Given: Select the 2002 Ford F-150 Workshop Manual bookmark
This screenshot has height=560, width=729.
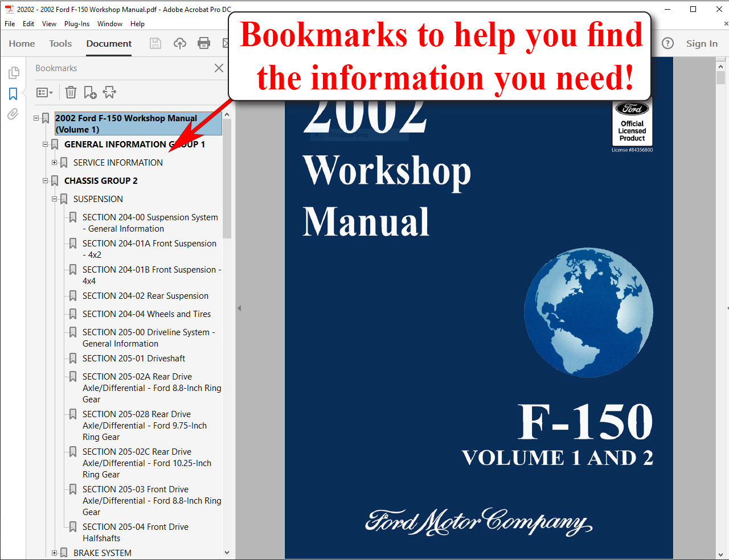Looking at the screenshot, I should pyautogui.click(x=138, y=124).
